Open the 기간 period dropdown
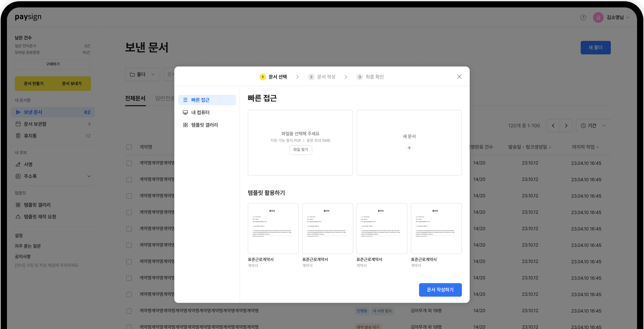This screenshot has width=644, height=329. click(x=593, y=125)
